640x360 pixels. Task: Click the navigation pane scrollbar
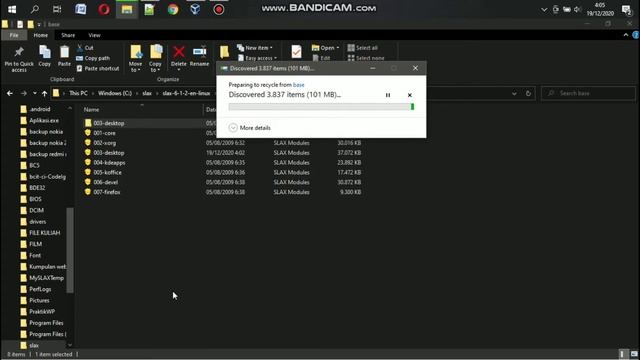tap(70, 250)
